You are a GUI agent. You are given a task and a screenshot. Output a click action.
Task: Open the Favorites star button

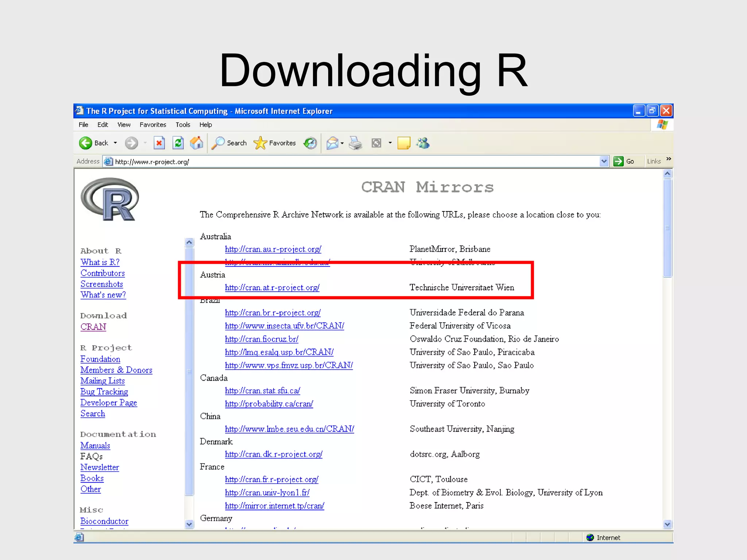275,143
